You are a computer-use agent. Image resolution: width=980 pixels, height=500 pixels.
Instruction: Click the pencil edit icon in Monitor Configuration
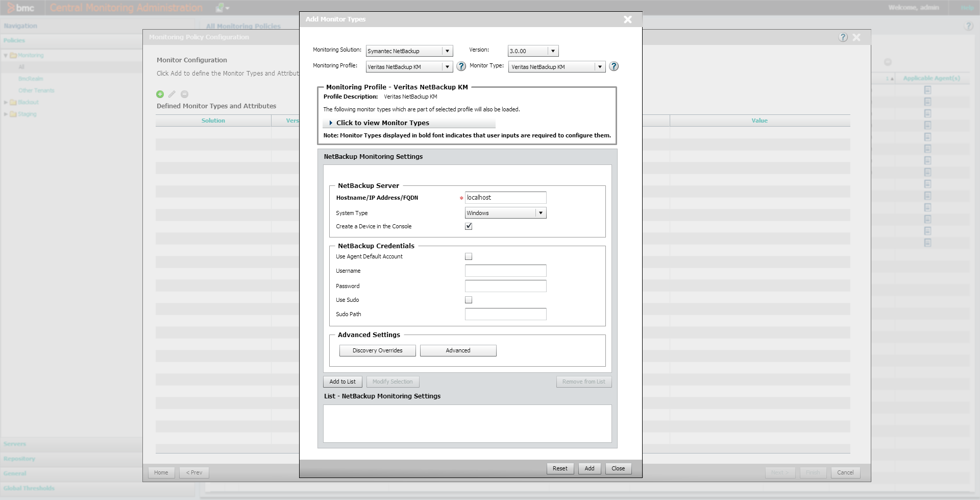tap(172, 94)
